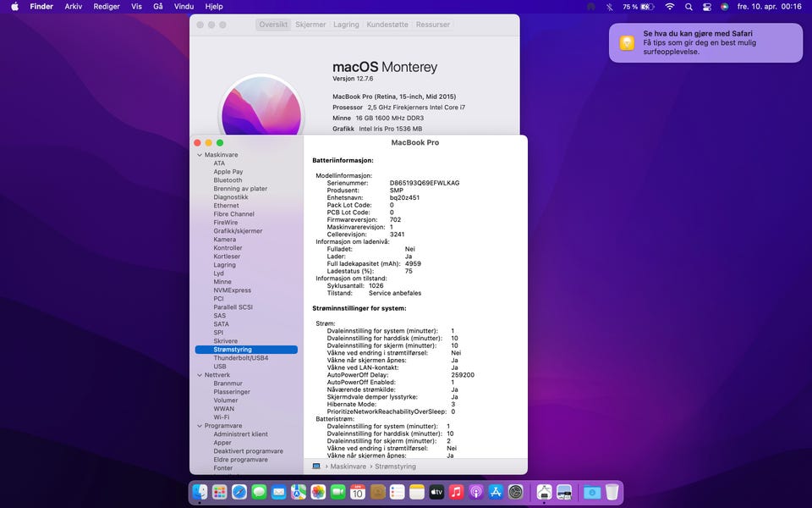Open the Apple menu logo

tap(15, 7)
